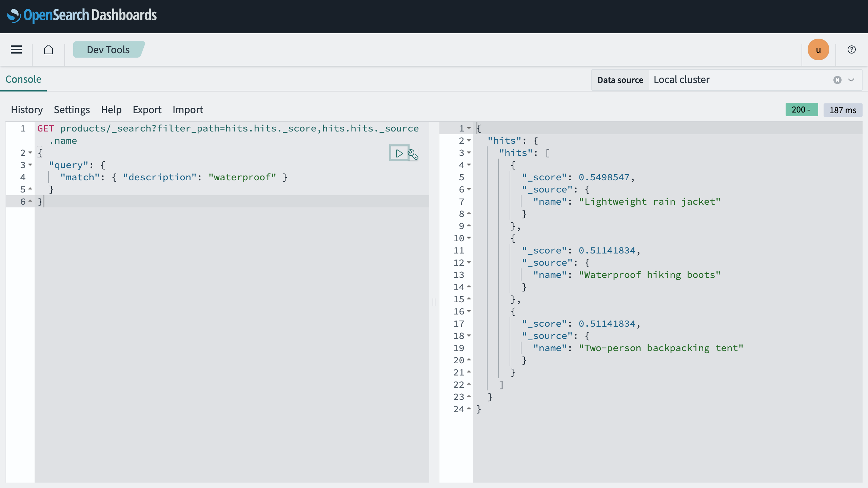The height and width of the screenshot is (488, 868).
Task: Open History menu item
Action: tap(27, 110)
